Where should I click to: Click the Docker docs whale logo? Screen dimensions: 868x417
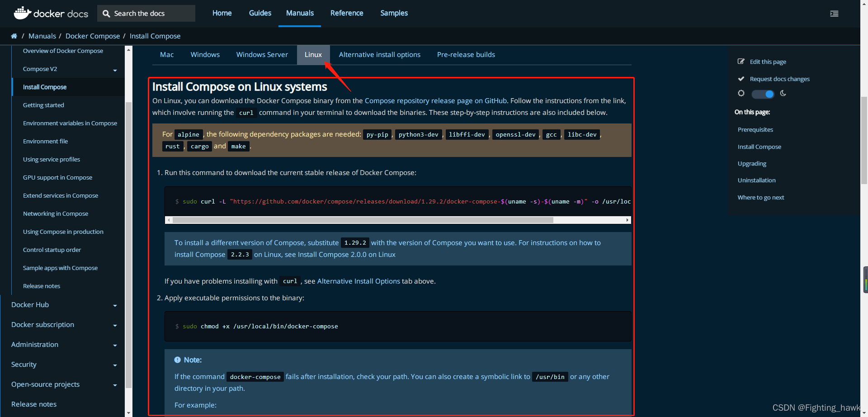coord(51,13)
